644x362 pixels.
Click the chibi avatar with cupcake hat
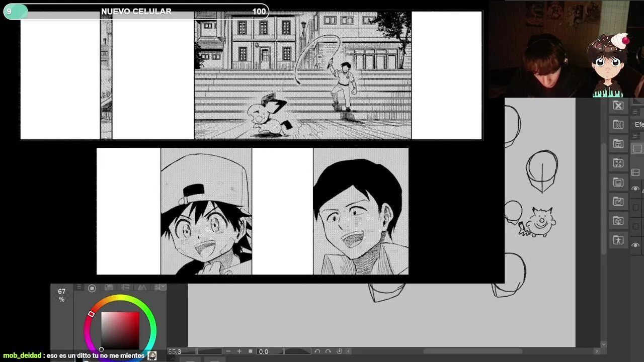(610, 65)
